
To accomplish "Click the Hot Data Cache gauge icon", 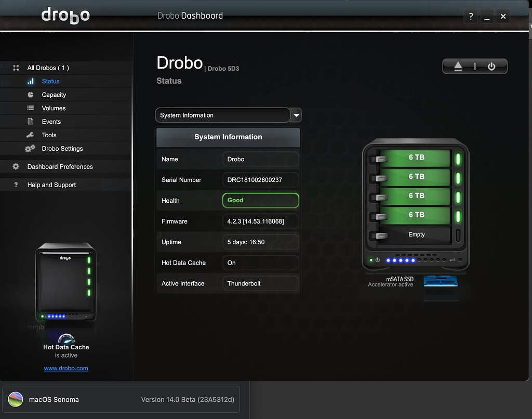I will click(x=66, y=338).
